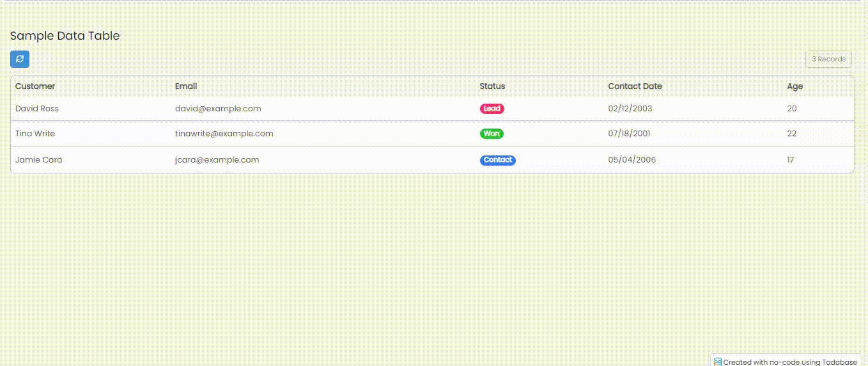The width and height of the screenshot is (868, 366).
Task: Sort by the Status column header
Action: click(x=492, y=86)
